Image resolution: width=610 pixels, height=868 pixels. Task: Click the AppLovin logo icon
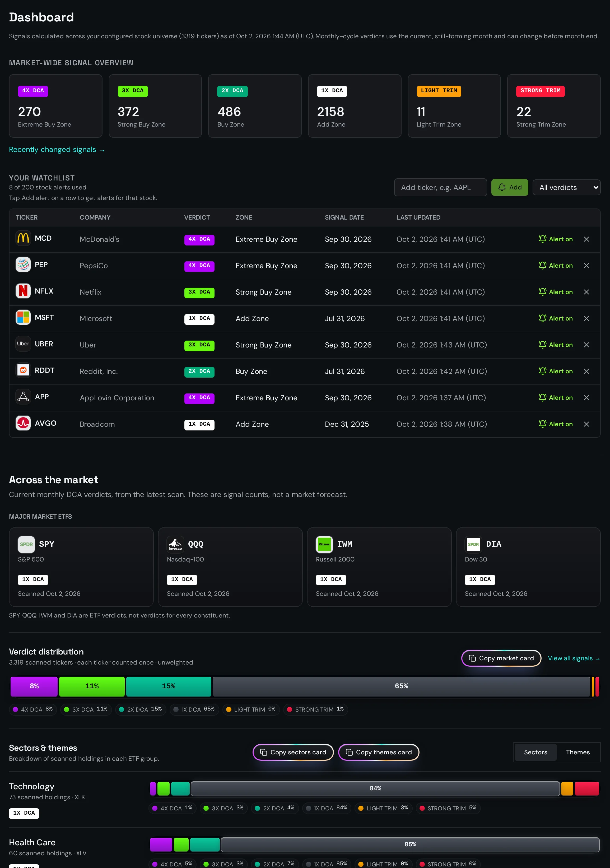pyautogui.click(x=23, y=397)
